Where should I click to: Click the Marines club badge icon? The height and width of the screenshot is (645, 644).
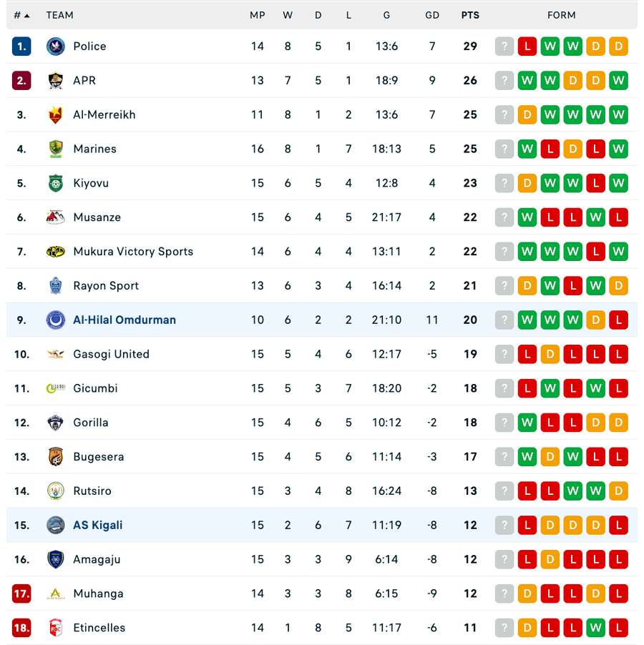pos(55,149)
